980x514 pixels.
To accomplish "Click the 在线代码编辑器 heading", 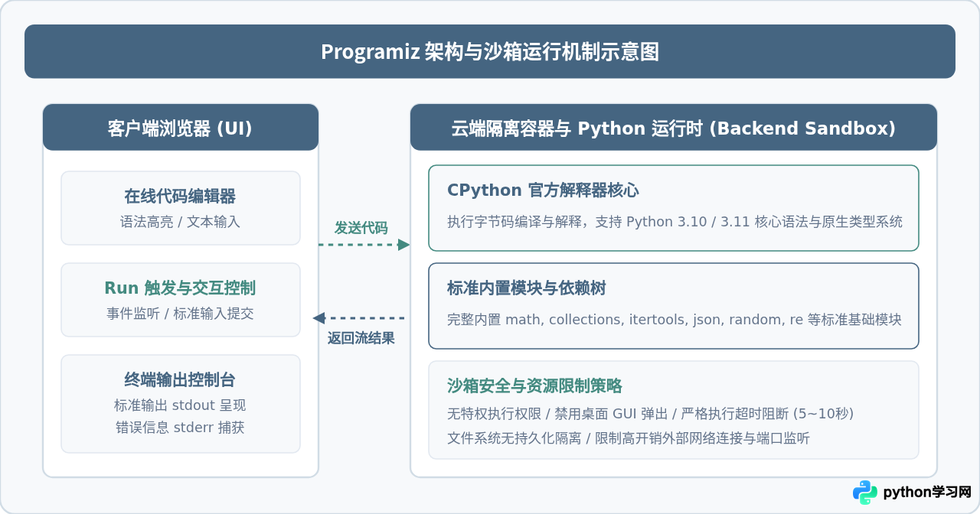I will (181, 197).
